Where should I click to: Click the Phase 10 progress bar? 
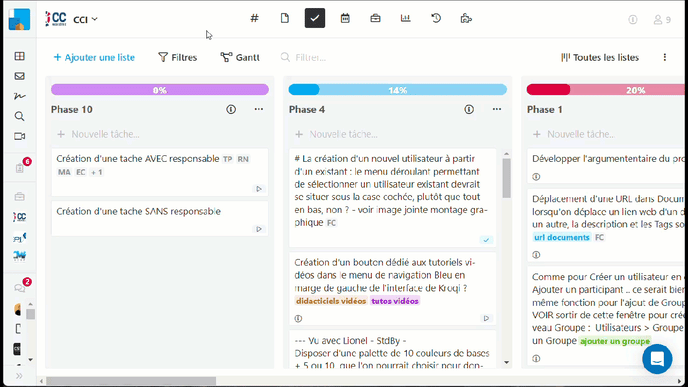pyautogui.click(x=160, y=90)
